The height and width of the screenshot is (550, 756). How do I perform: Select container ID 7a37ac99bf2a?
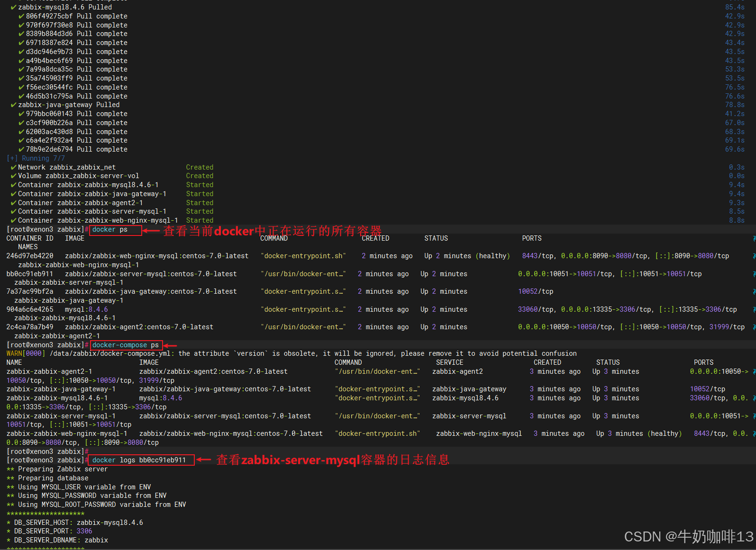point(30,291)
